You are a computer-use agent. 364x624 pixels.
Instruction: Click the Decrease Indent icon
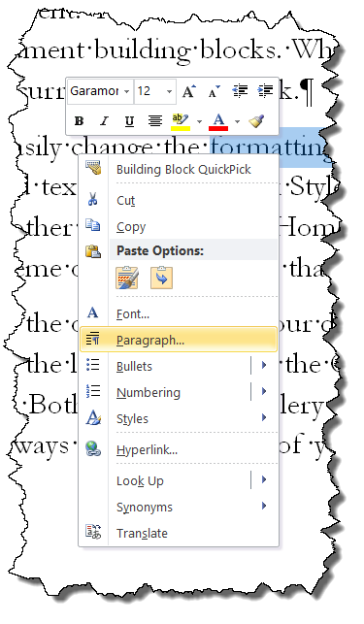pos(240,91)
